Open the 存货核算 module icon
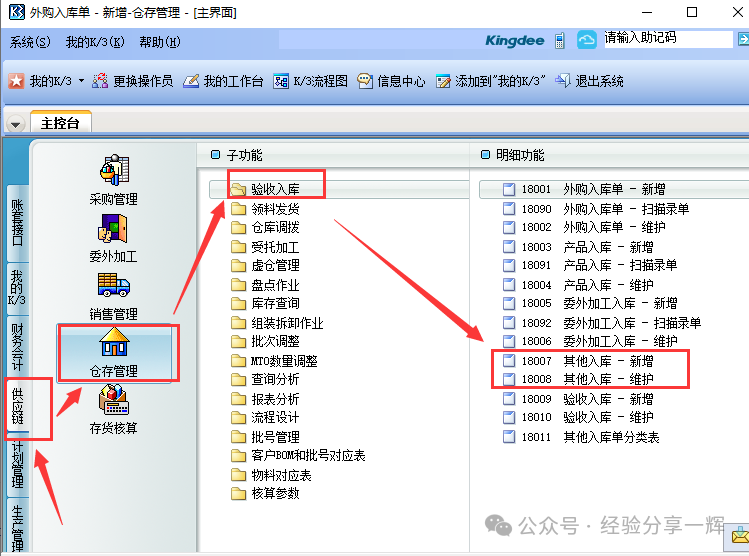Viewport: 749px width, 556px height. coord(113,402)
